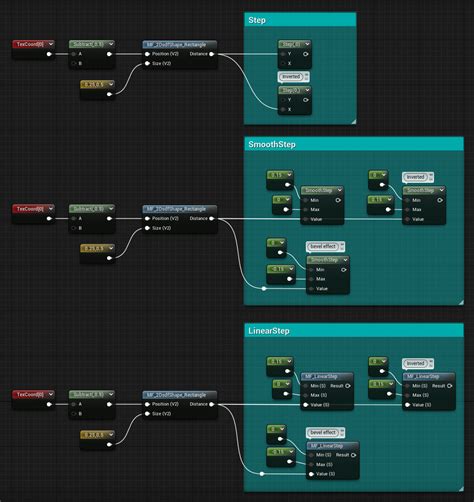The image size is (474, 502).
Task: Collapse the top TexCoord[0] node using its chevron
Action: (x=51, y=44)
